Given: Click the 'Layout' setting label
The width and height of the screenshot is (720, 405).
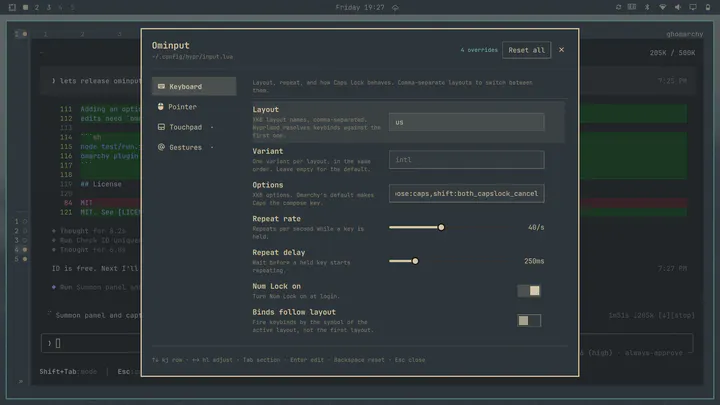Looking at the screenshot, I should [x=265, y=109].
